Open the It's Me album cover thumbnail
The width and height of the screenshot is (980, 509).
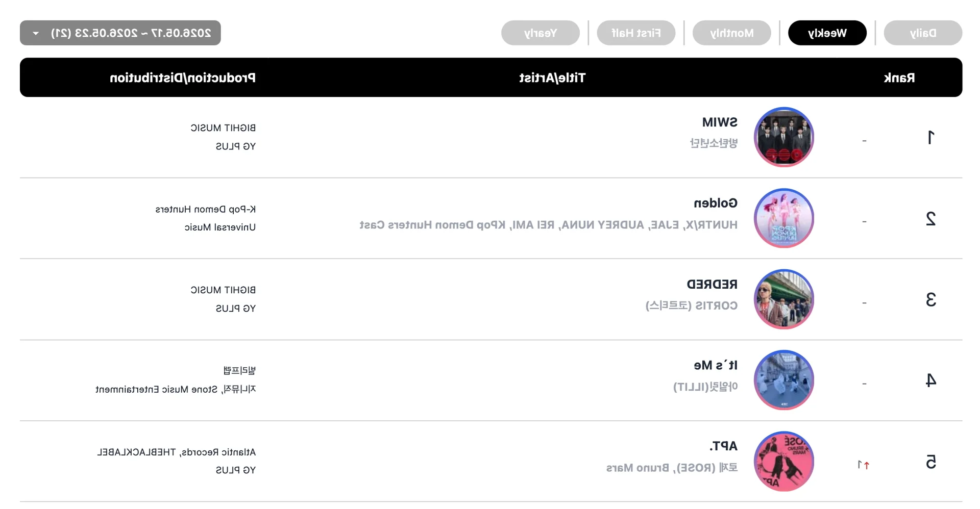coord(783,380)
